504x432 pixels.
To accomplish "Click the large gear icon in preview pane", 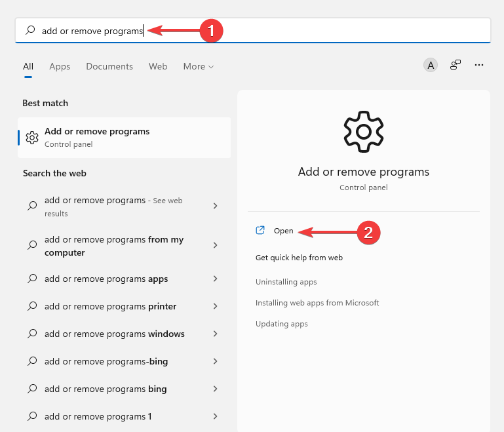I will [363, 132].
